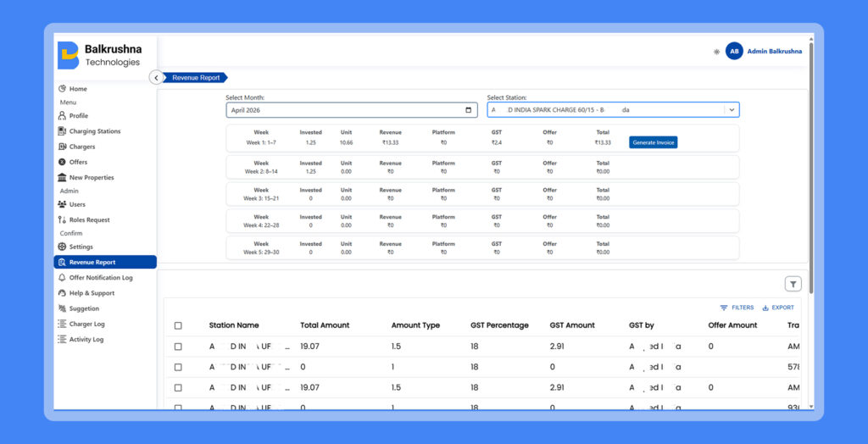The image size is (868, 444).
Task: Click the funnel filter icon button
Action: [793, 284]
